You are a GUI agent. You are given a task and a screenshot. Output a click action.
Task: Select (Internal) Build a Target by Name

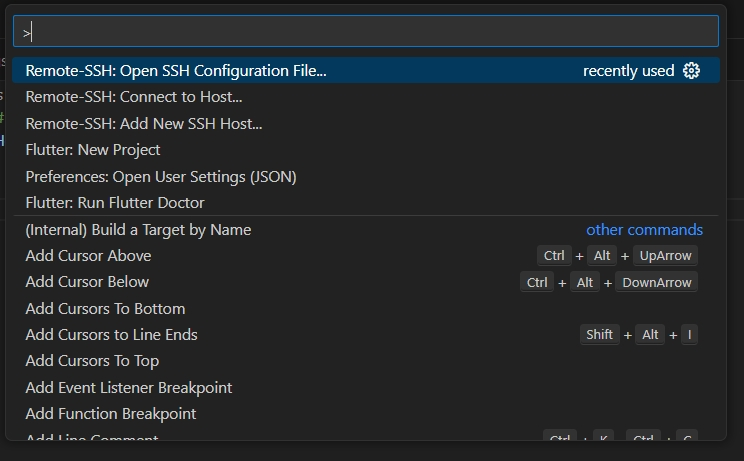tap(366, 230)
